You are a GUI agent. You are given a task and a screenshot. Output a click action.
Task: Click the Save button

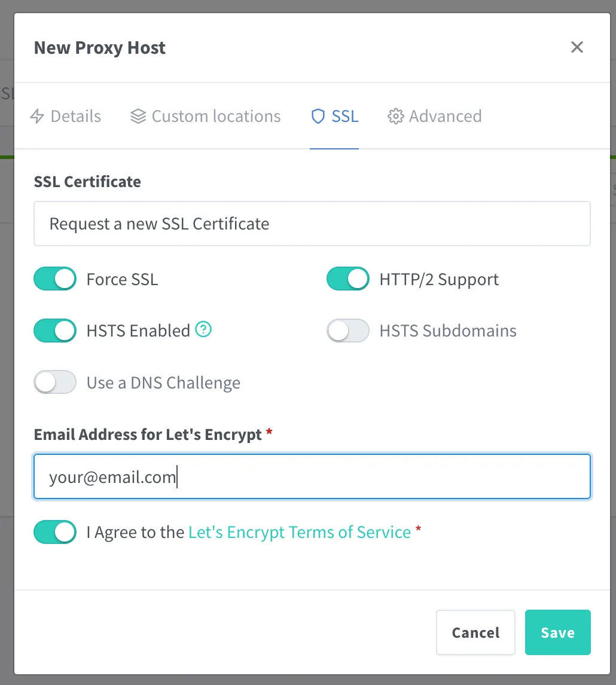click(x=558, y=632)
